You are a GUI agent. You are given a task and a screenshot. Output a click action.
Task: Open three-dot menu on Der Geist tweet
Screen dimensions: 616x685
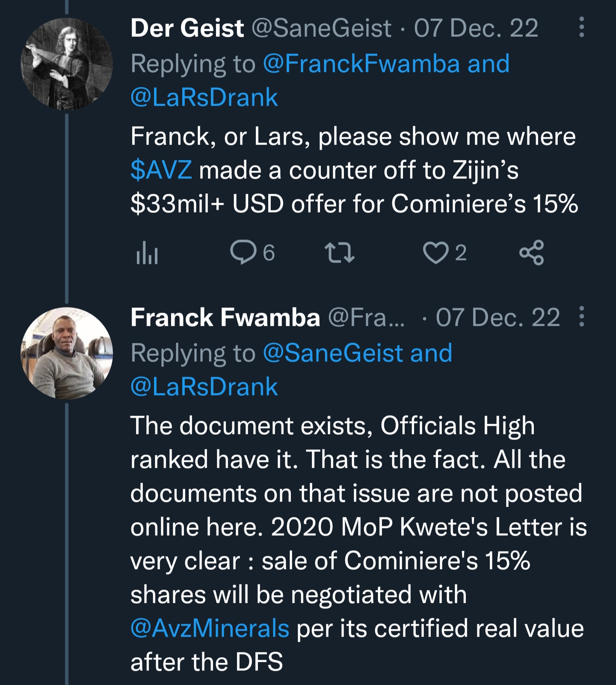[581, 27]
